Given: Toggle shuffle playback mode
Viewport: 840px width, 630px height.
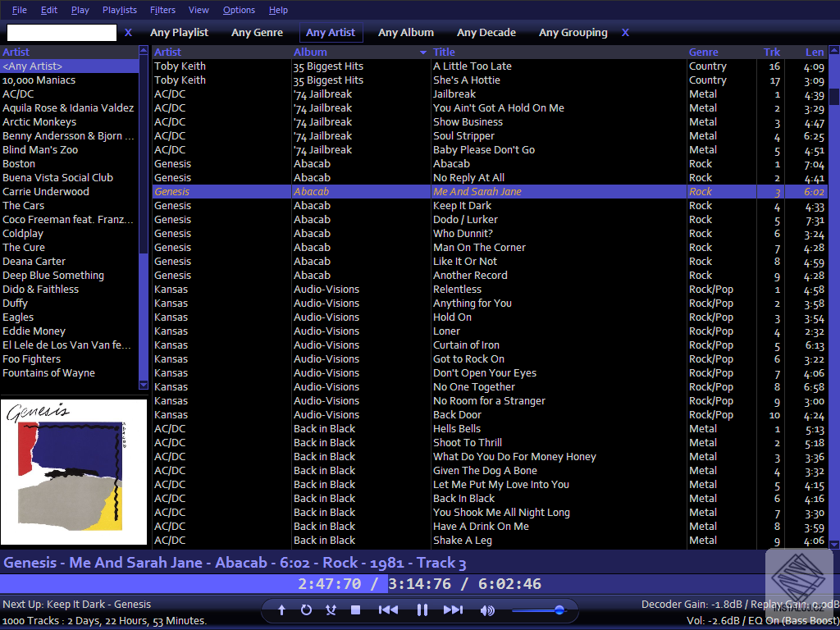Looking at the screenshot, I should click(331, 609).
